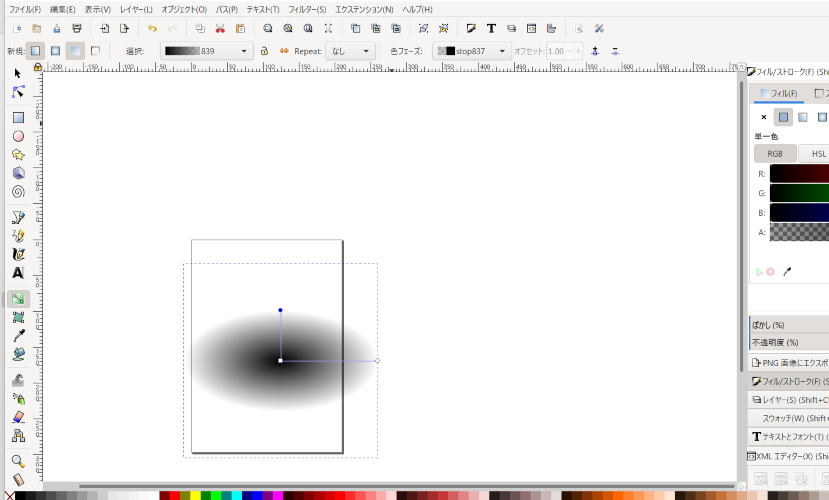Expand the Text and Font panel
The width and height of the screenshot is (829, 500).
click(788, 437)
